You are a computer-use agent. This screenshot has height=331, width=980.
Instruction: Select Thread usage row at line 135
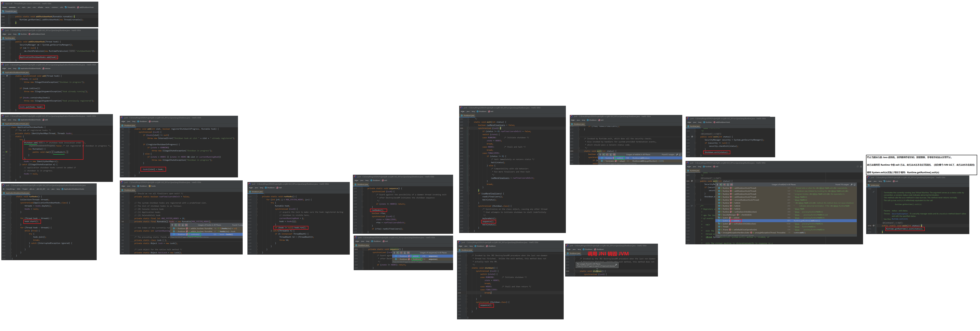[786, 227]
